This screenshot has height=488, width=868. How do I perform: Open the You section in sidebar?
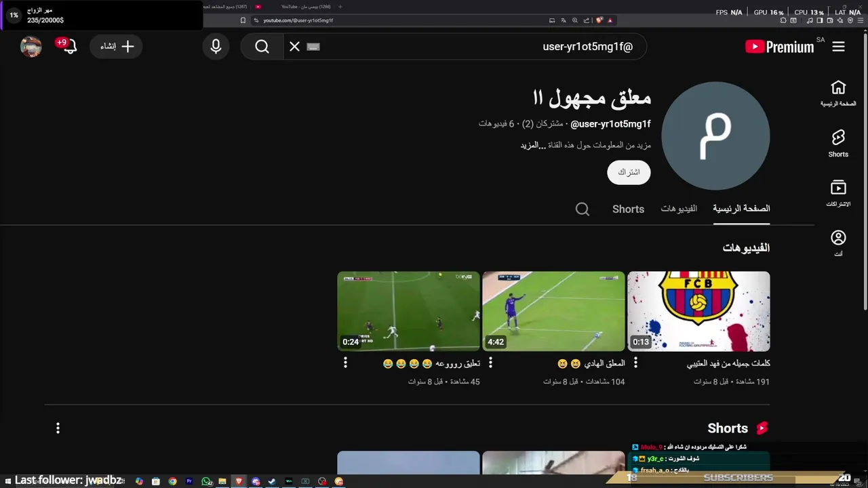838,244
